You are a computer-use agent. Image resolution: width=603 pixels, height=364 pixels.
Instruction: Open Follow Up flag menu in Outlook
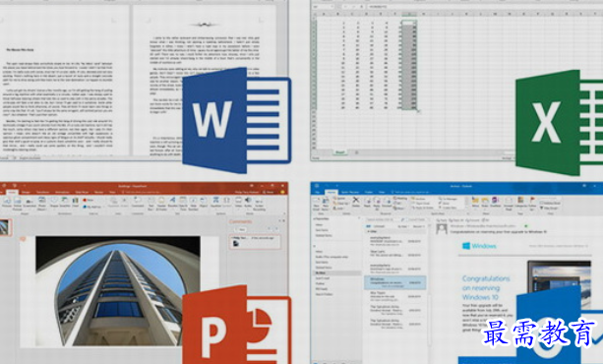532,204
